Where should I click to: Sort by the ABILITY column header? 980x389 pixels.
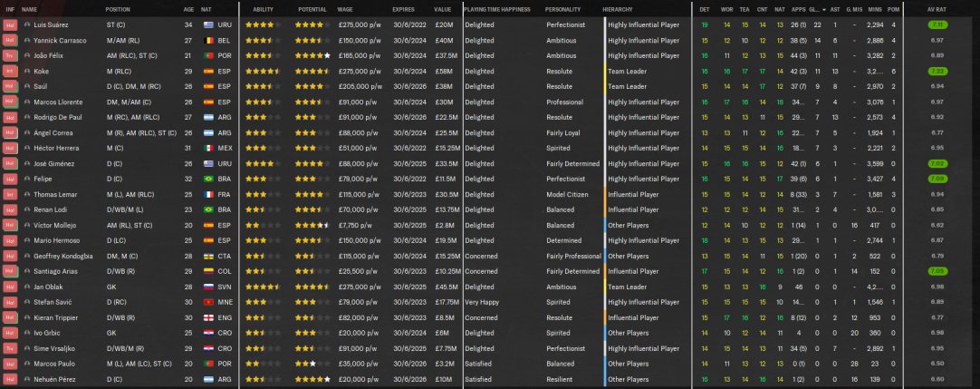(263, 10)
